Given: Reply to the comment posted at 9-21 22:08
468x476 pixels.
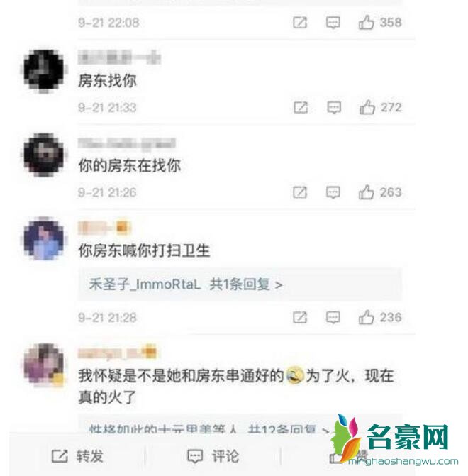Looking at the screenshot, I should [x=333, y=23].
